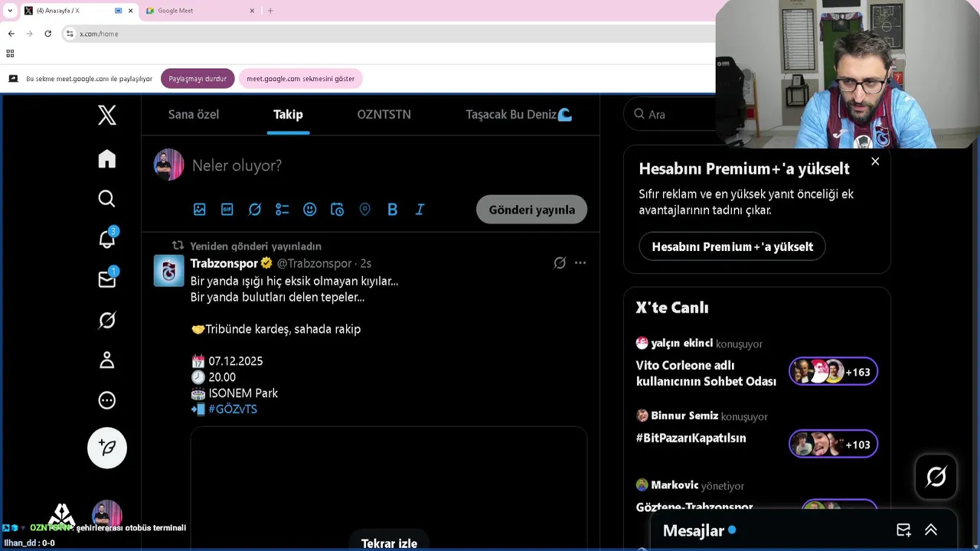Open floating Grok button bottom right
980x551 pixels.
(x=936, y=477)
